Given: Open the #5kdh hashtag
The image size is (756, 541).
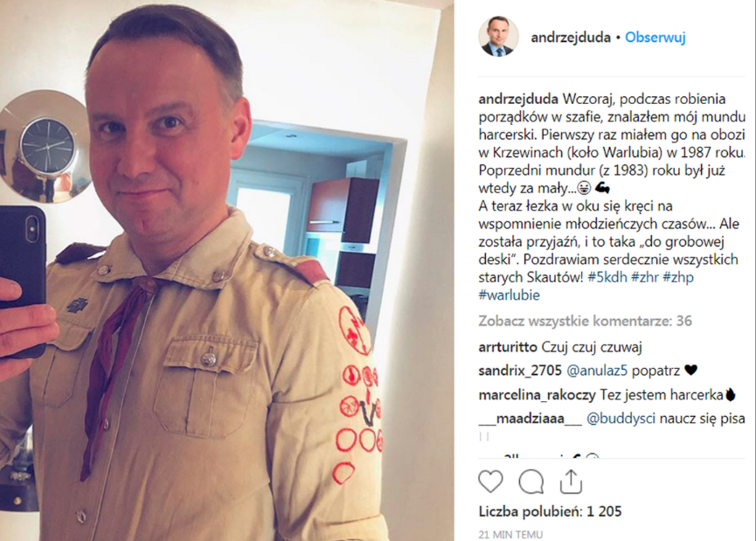Looking at the screenshot, I should click(x=607, y=277).
